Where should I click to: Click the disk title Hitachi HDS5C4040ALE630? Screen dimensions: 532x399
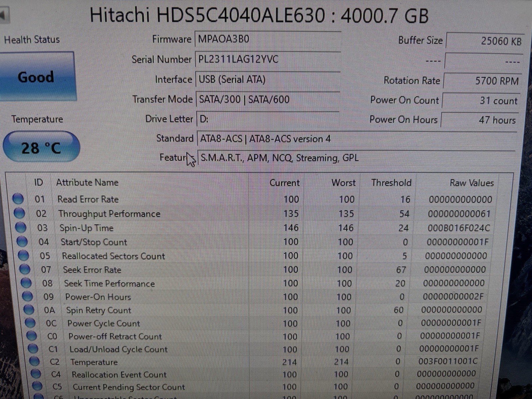point(207,15)
